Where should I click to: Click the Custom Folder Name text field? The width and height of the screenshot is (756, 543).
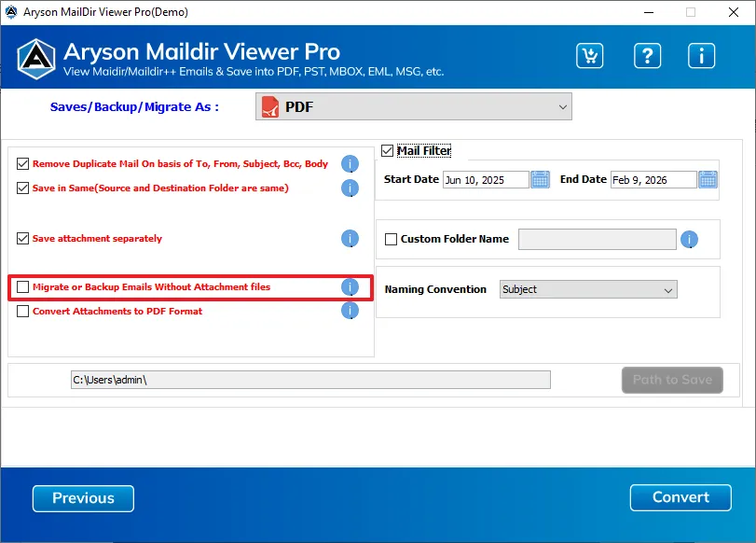coord(597,239)
